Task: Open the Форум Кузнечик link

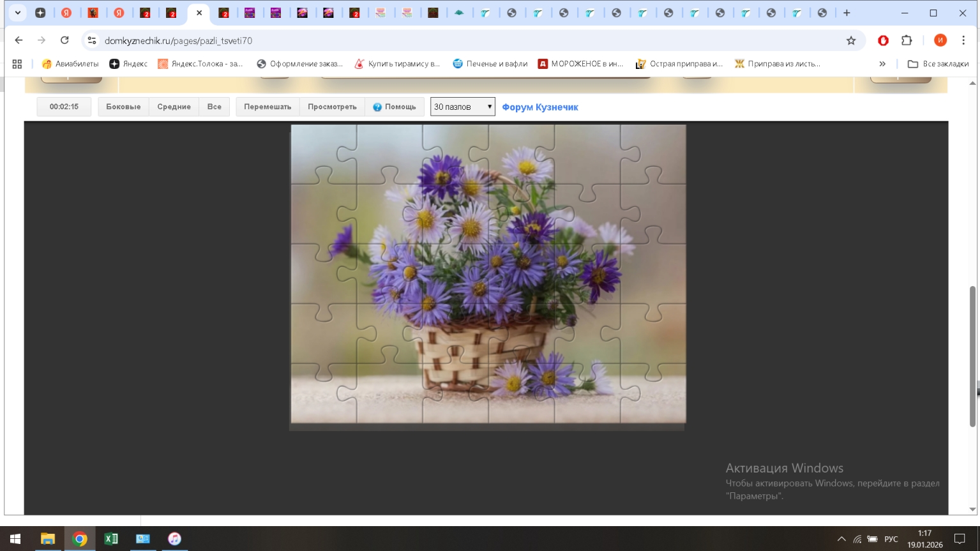Action: (x=540, y=107)
